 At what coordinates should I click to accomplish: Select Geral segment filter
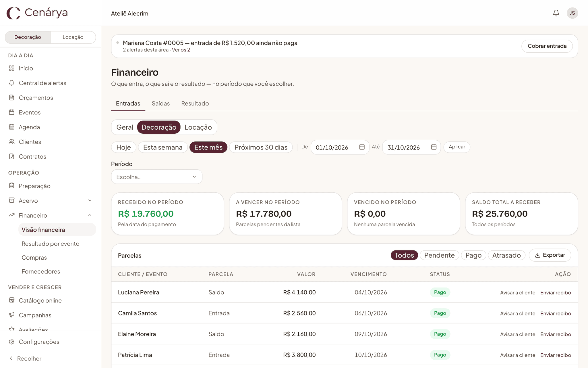coord(125,127)
